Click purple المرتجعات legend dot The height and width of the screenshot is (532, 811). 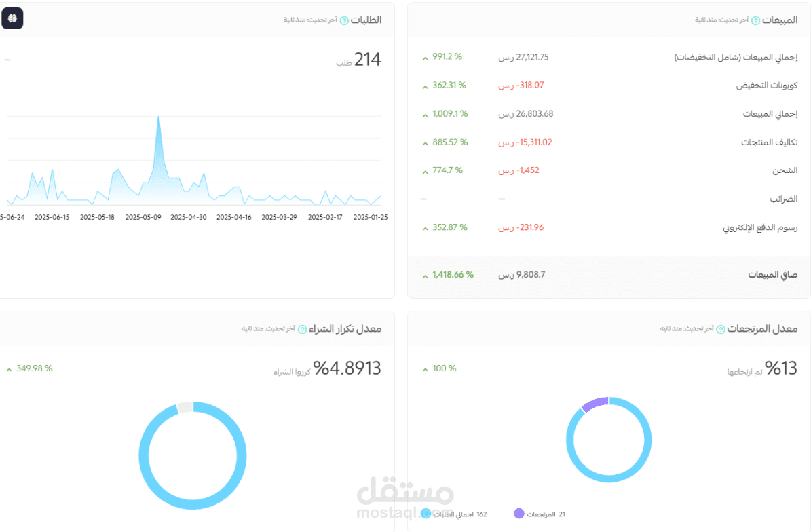tap(518, 514)
